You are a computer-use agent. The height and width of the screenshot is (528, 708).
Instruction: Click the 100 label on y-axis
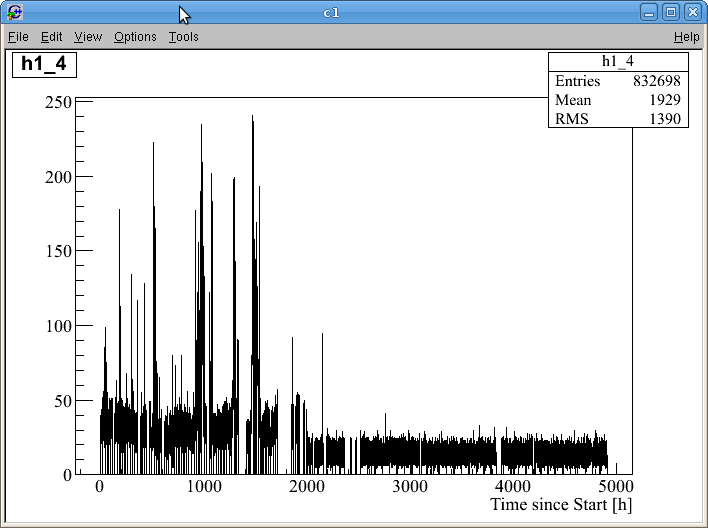pos(58,326)
